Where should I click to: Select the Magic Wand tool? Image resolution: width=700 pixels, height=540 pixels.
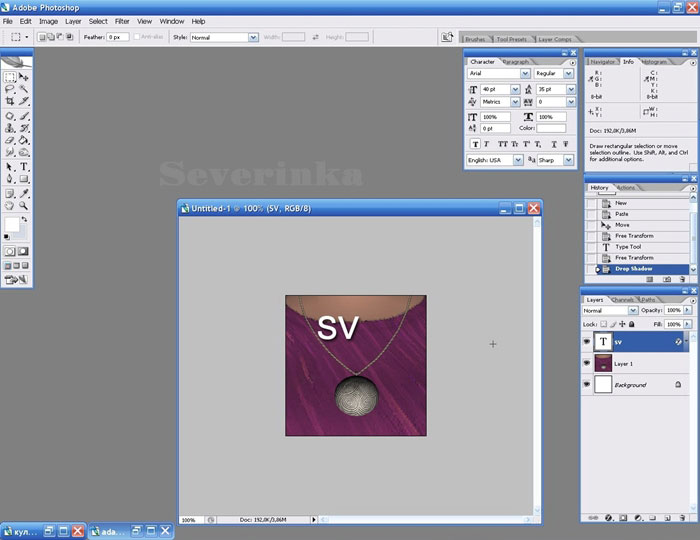coord(24,89)
